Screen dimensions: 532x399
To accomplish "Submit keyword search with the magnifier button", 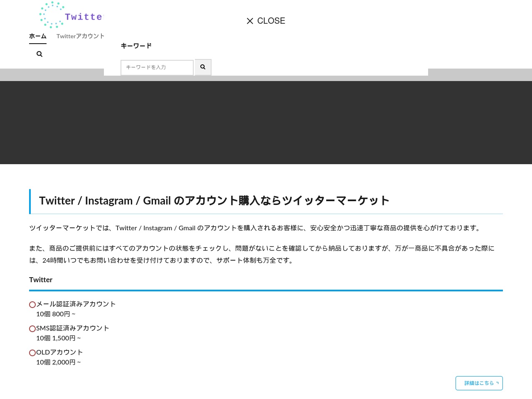I will 203,67.
